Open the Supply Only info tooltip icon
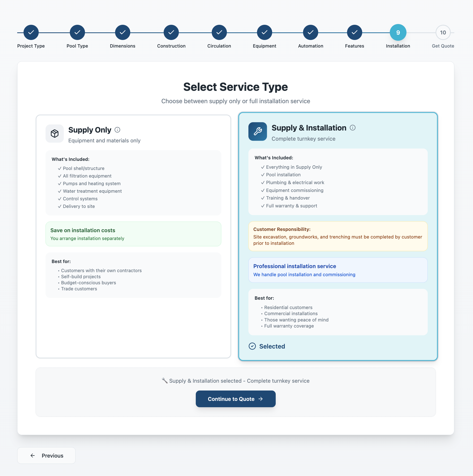 tap(117, 130)
